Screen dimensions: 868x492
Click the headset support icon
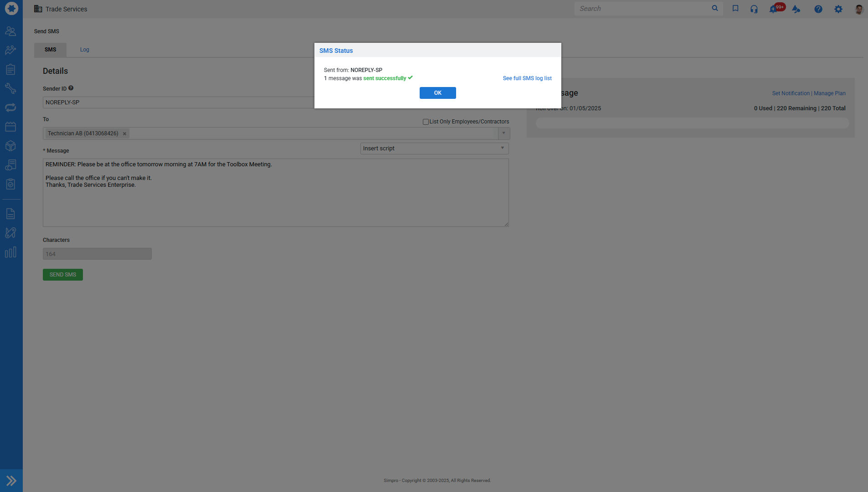point(754,9)
